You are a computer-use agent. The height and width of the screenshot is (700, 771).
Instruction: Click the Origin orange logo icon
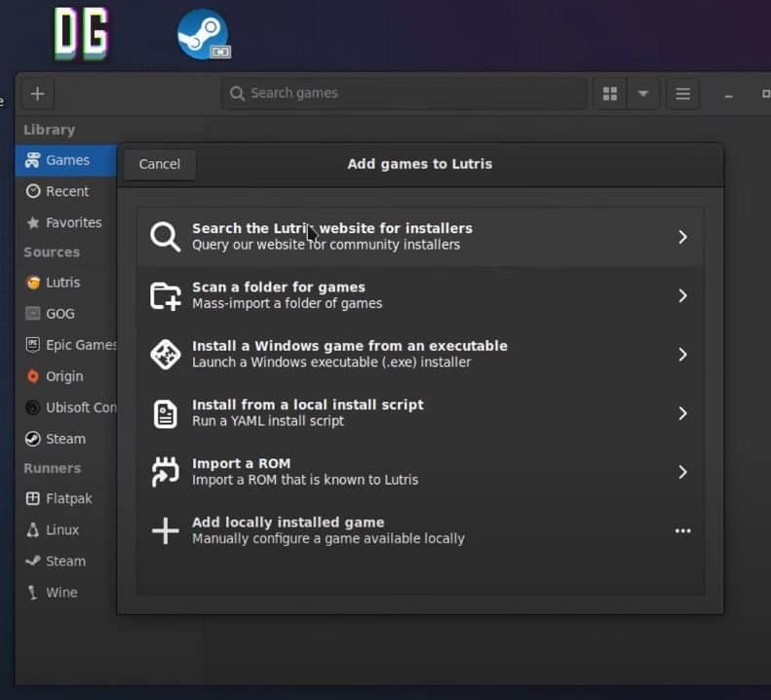(32, 376)
